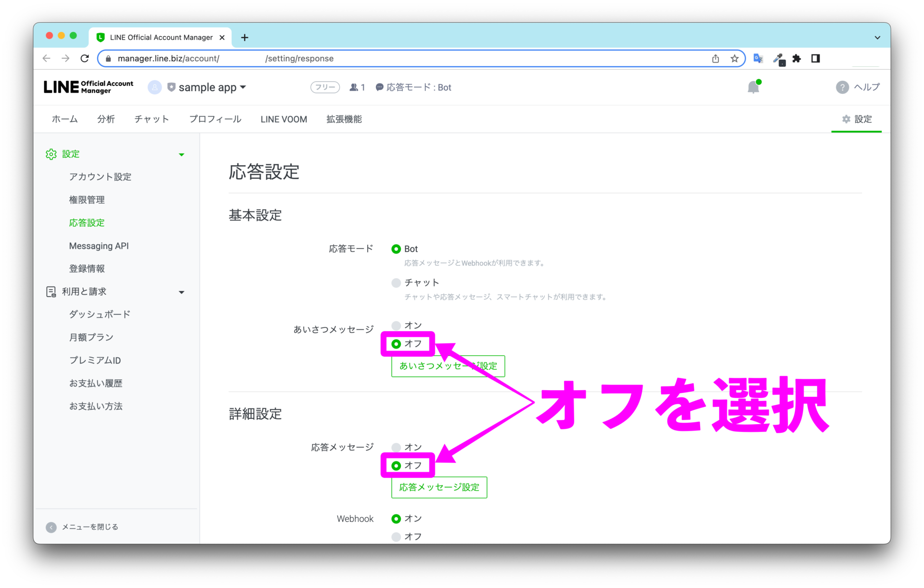Screen dimensions: 924x588
Task: Set Webhook to オフ
Action: (x=396, y=536)
